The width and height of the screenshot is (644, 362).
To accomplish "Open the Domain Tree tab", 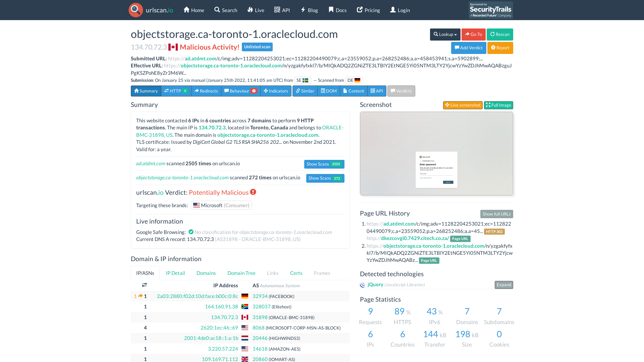I will pyautogui.click(x=241, y=273).
